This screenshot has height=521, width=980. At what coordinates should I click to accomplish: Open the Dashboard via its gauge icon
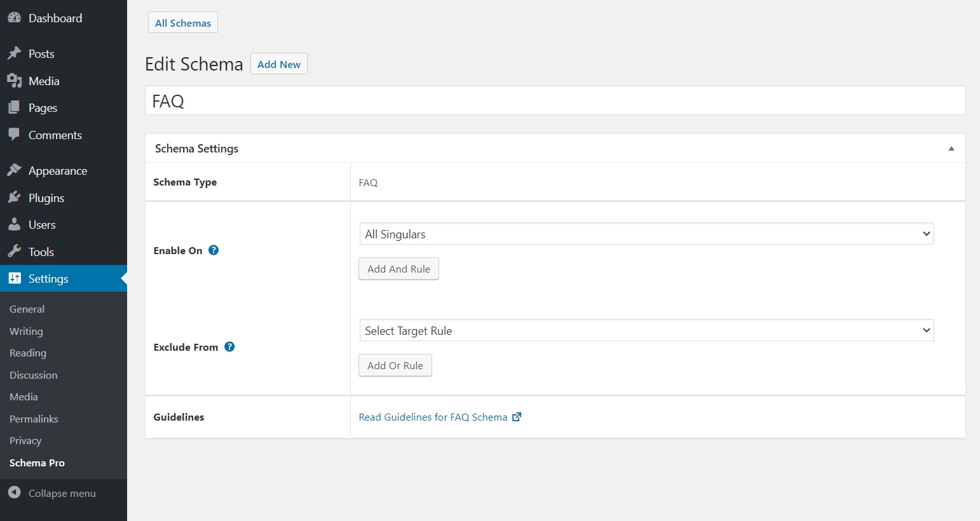[x=15, y=18]
